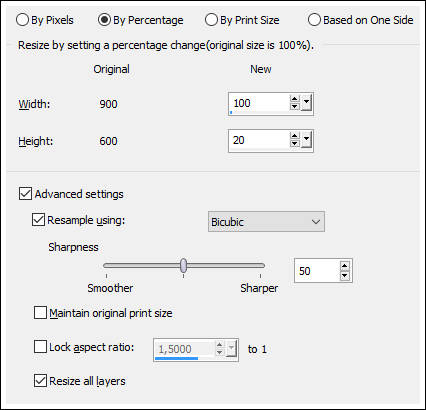Select the By Pixels radio option
The height and width of the screenshot is (410, 426).
[22, 20]
